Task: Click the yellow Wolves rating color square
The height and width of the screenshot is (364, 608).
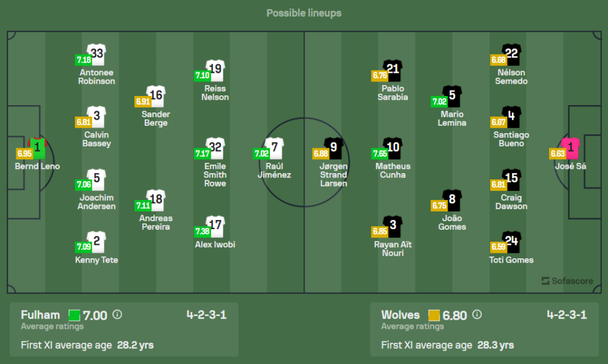Action: pos(434,315)
